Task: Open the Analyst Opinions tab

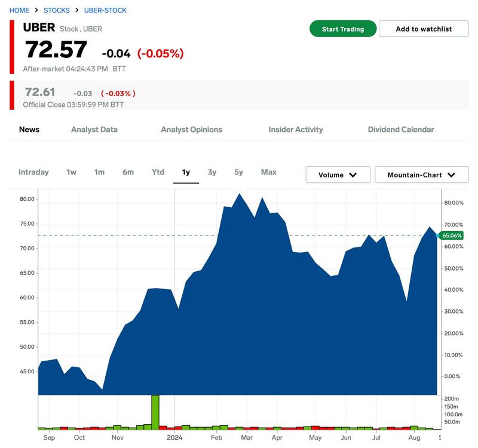Action: 191,130
